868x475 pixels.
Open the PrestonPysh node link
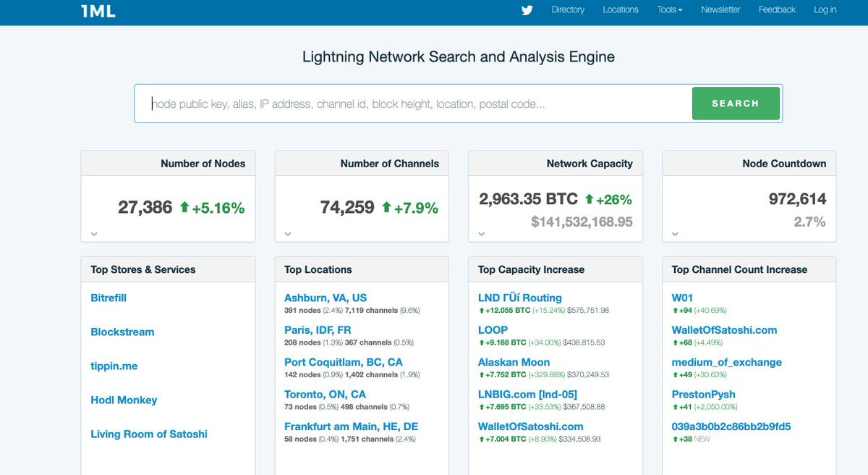point(704,394)
